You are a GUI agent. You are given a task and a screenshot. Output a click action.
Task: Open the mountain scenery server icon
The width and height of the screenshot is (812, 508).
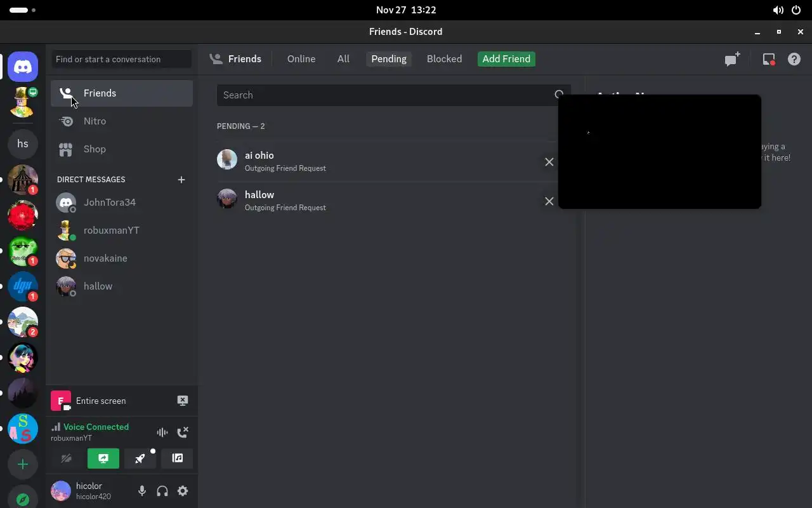point(23,322)
